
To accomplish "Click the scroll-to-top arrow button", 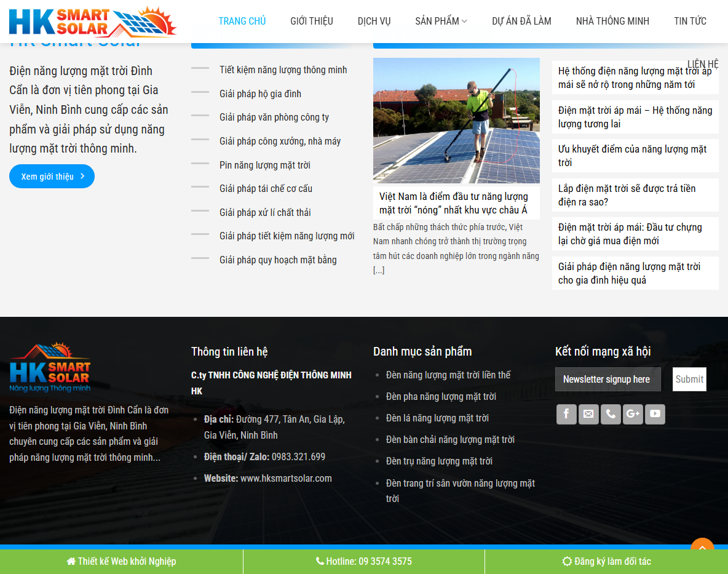I will coord(702,547).
